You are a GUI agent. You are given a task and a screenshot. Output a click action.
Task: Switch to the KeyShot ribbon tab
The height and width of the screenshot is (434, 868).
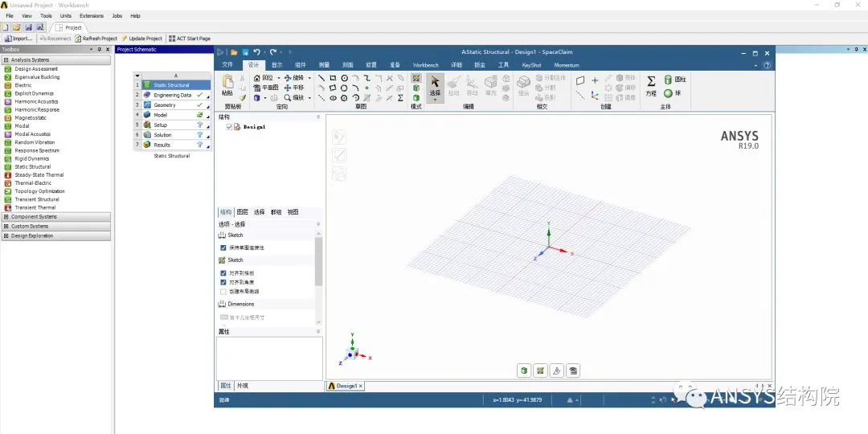click(531, 65)
